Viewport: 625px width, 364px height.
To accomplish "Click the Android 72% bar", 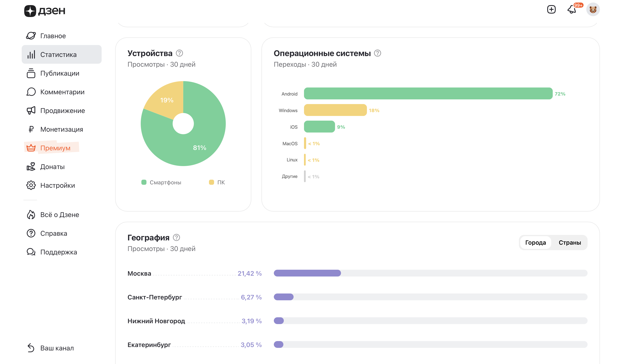I will [428, 94].
